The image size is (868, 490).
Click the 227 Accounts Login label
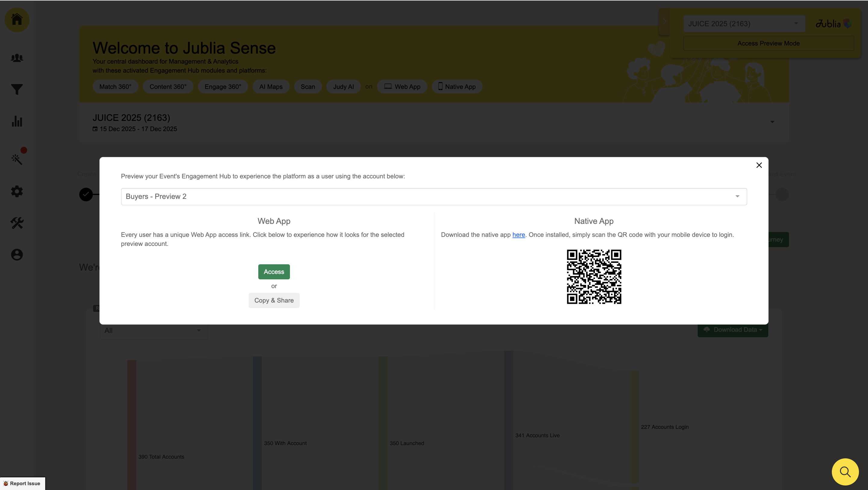[x=665, y=427]
